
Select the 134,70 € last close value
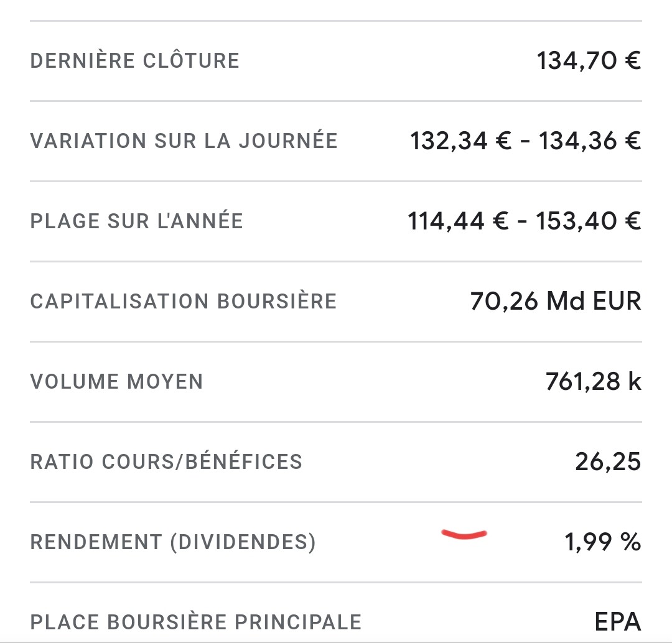(x=589, y=60)
